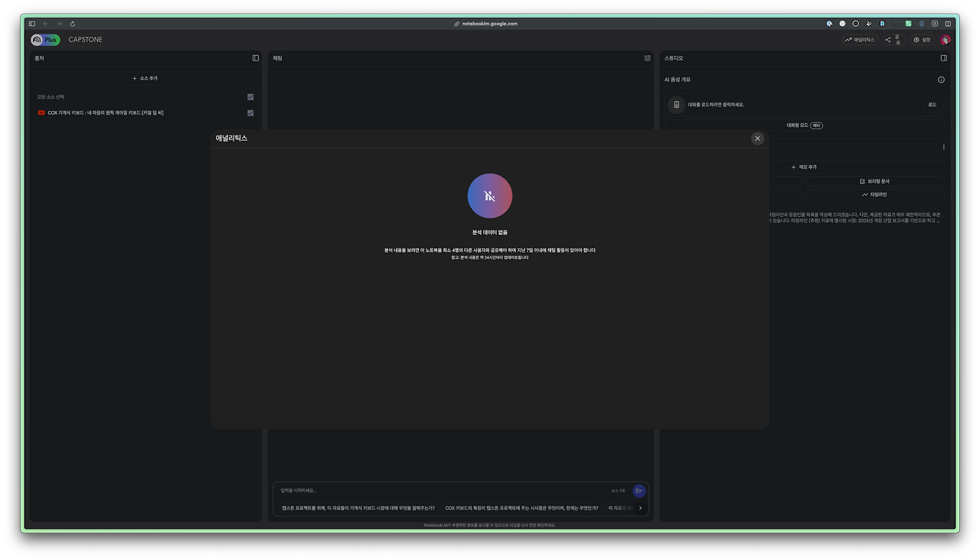Click the 로드 load button
The height and width of the screenshot is (560, 980).
click(x=932, y=105)
